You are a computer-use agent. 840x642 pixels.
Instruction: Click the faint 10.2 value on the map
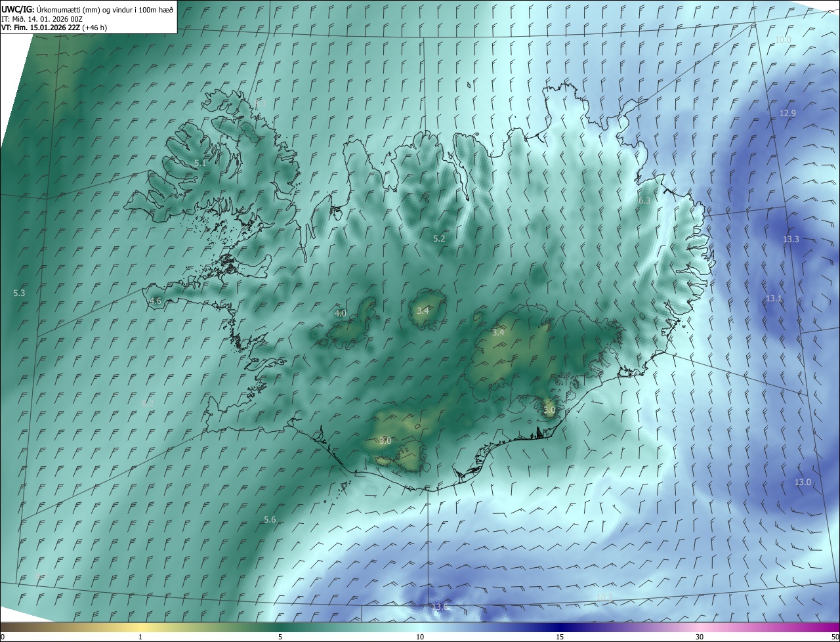click(x=604, y=597)
